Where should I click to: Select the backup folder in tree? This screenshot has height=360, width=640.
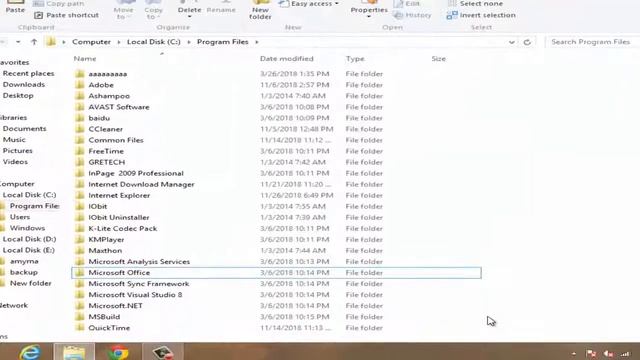pyautogui.click(x=24, y=272)
